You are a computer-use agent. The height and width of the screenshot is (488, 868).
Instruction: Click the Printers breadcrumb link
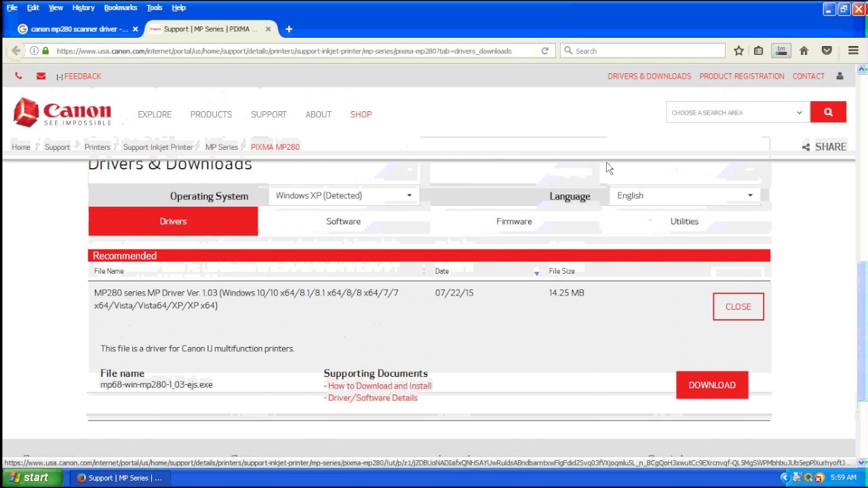[97, 147]
